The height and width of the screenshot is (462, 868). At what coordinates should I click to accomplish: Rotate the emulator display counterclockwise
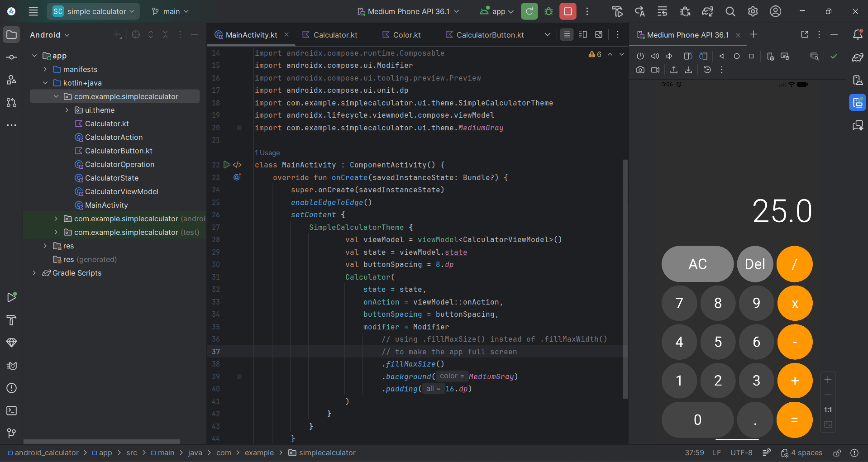click(x=688, y=56)
